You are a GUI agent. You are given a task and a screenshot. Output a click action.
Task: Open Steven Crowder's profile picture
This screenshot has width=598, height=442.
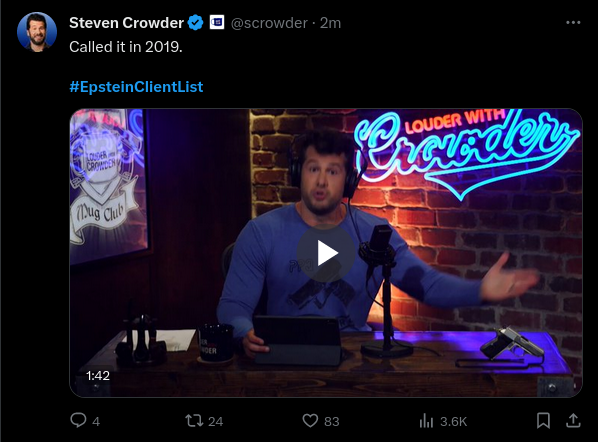pos(37,32)
